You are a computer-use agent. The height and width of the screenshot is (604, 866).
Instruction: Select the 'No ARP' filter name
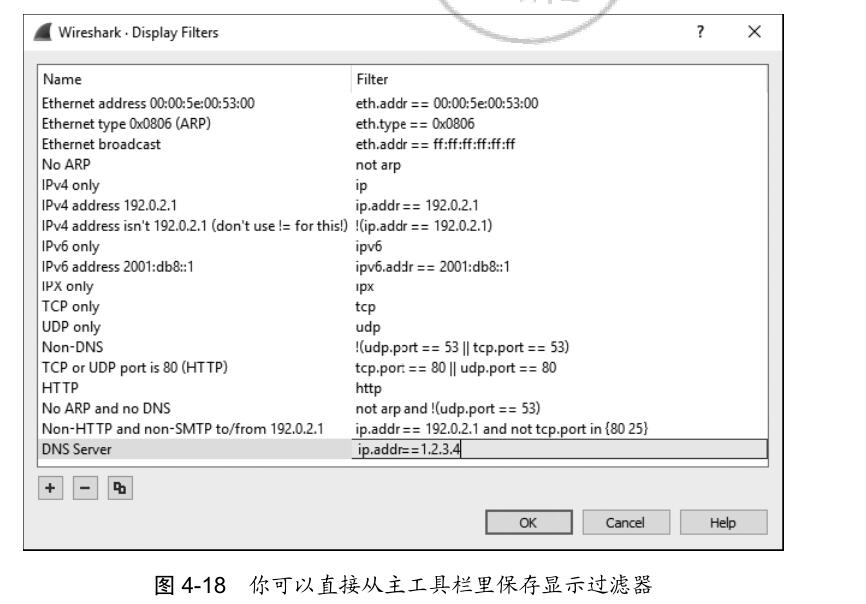pyautogui.click(x=66, y=165)
